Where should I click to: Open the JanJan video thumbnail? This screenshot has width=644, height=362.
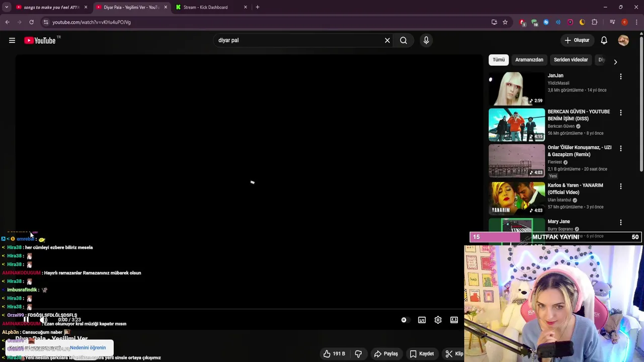click(x=517, y=89)
